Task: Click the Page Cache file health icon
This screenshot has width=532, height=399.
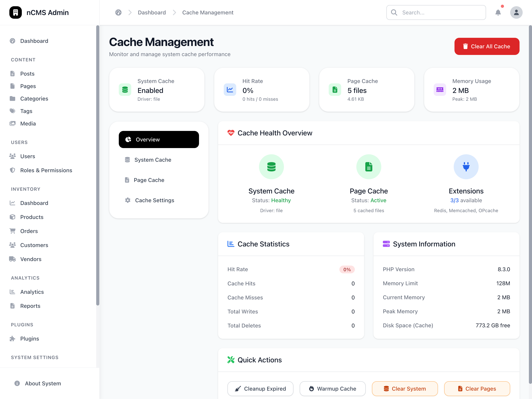Action: (x=368, y=167)
